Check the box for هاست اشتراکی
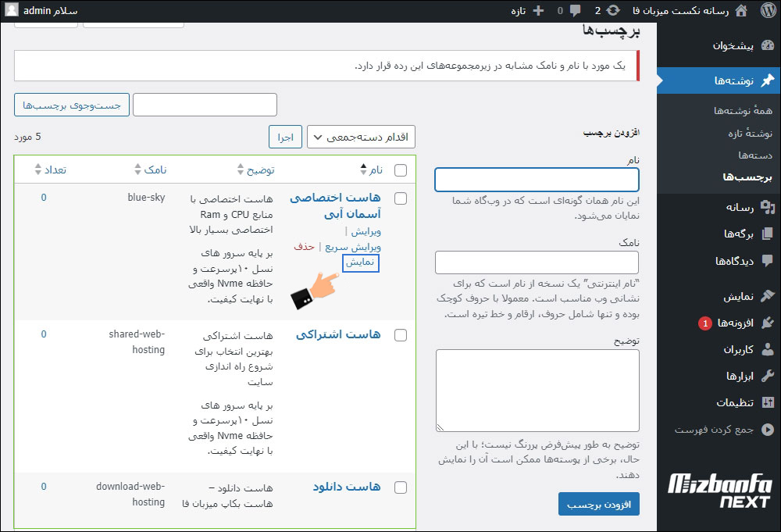The width and height of the screenshot is (781, 532). 401,335
